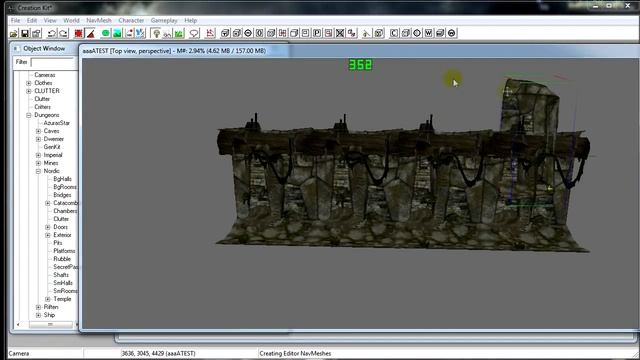
Task: Click the cube icon marked with T
Action: coord(225,33)
